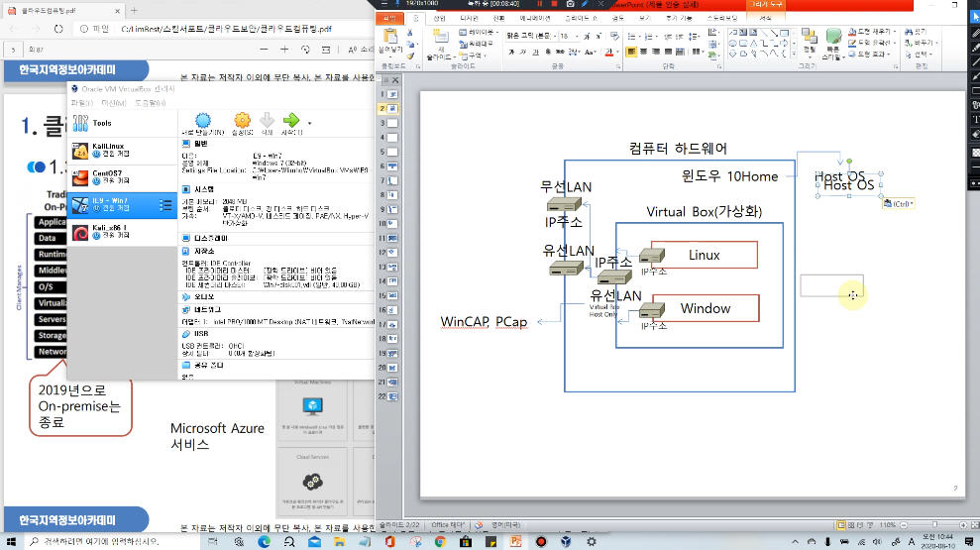The height and width of the screenshot is (550, 980).
Task: Open the font name combo box 맑은 고딕
Action: pyautogui.click(x=530, y=36)
